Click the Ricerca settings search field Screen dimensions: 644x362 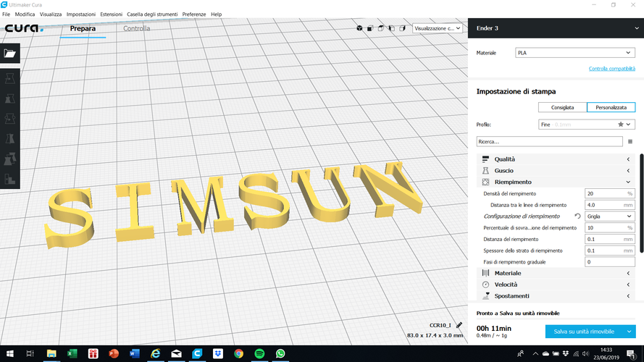(x=550, y=142)
